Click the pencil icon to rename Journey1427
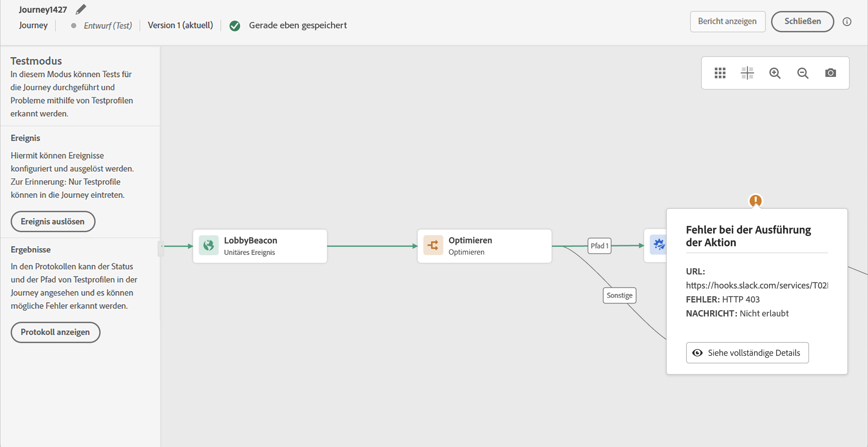Image resolution: width=868 pixels, height=447 pixels. tap(81, 9)
